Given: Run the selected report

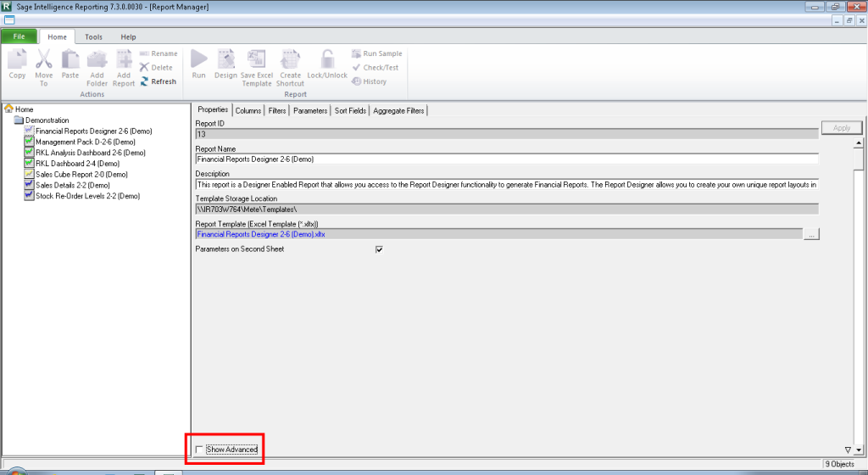Looking at the screenshot, I should [x=198, y=64].
